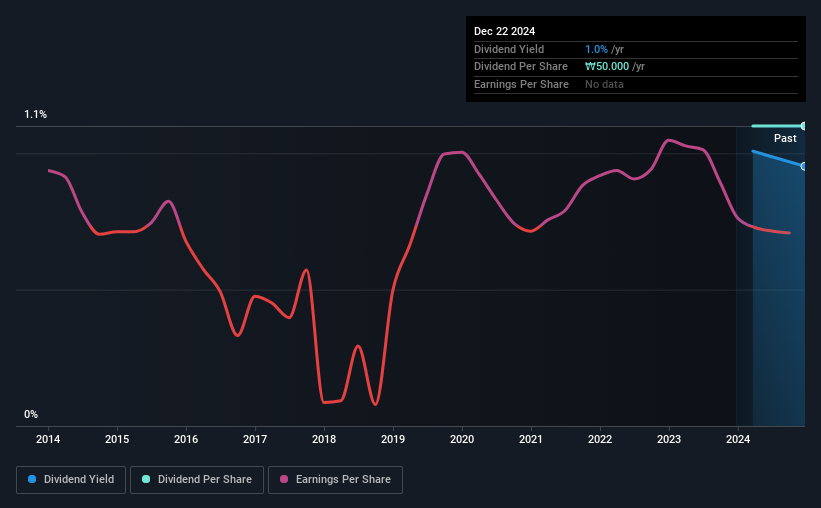821x508 pixels.
Task: Select the 2014 label on the time axis
Action: coord(48,439)
